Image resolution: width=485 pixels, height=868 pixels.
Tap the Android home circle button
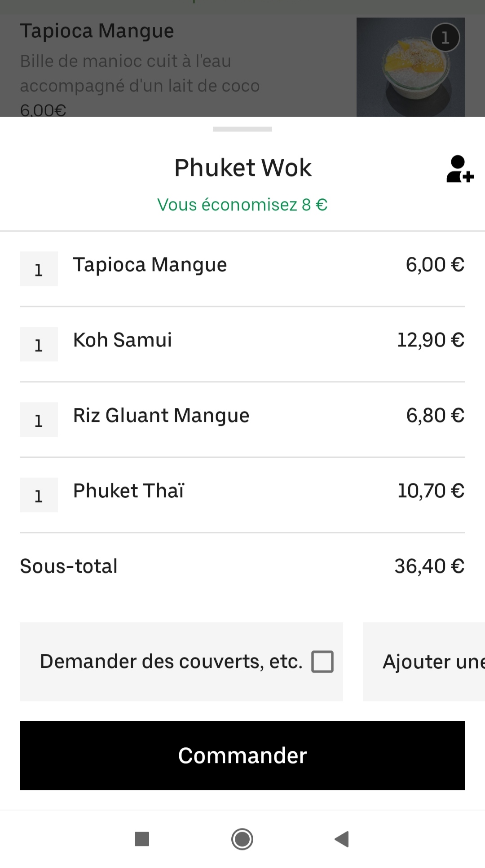point(242,839)
